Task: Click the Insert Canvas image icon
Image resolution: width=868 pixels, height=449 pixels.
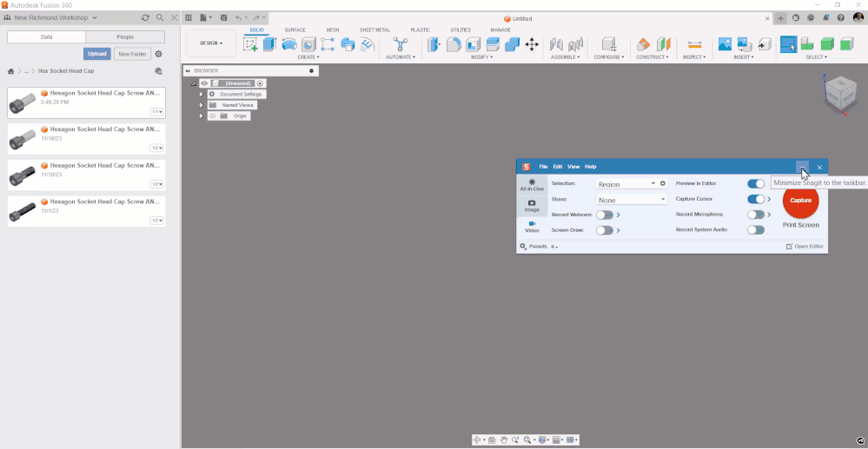Action: click(x=725, y=44)
